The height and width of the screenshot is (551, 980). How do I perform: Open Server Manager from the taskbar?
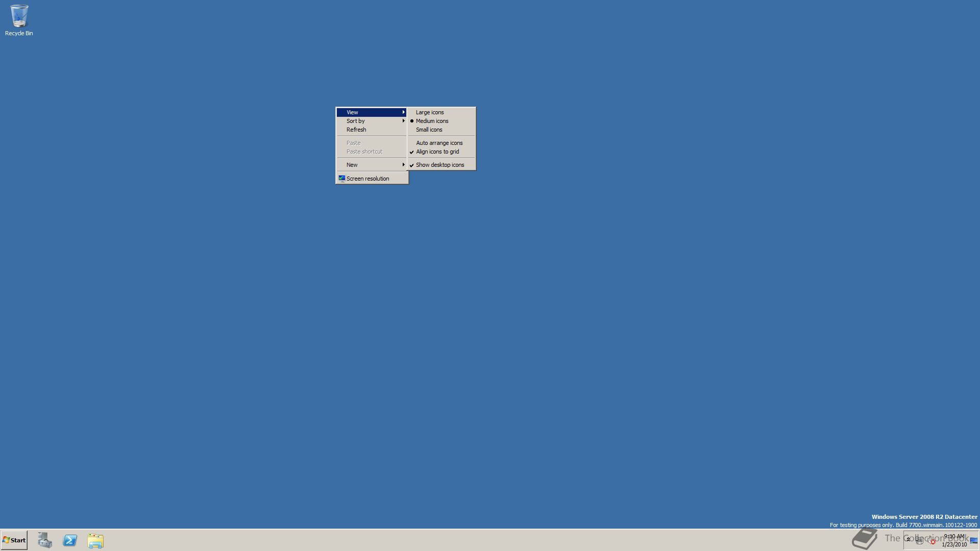(44, 540)
